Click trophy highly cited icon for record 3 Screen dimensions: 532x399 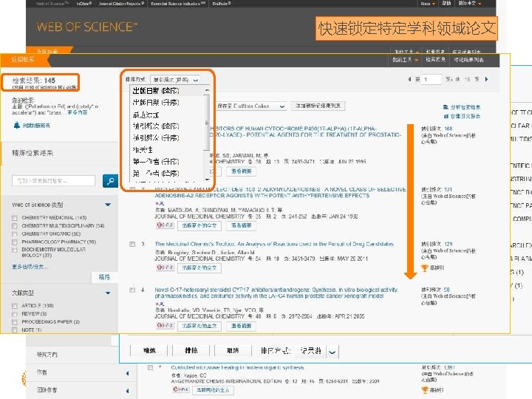[424, 268]
